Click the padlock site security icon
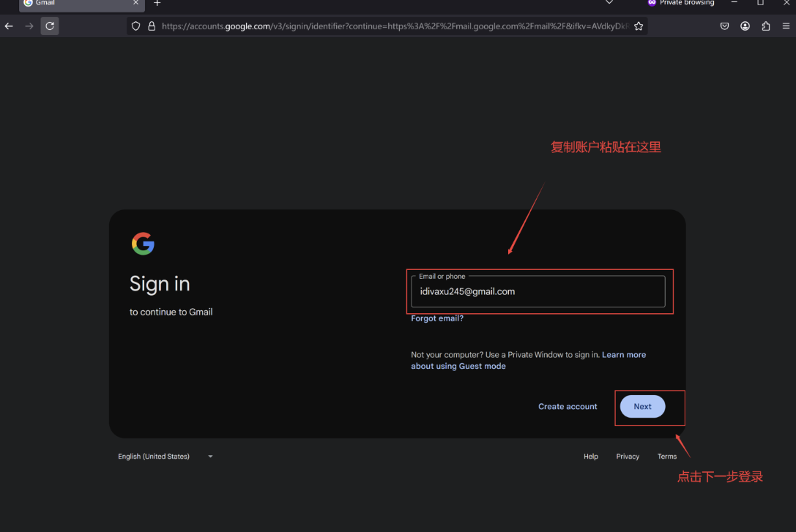This screenshot has width=796, height=532. (152, 26)
